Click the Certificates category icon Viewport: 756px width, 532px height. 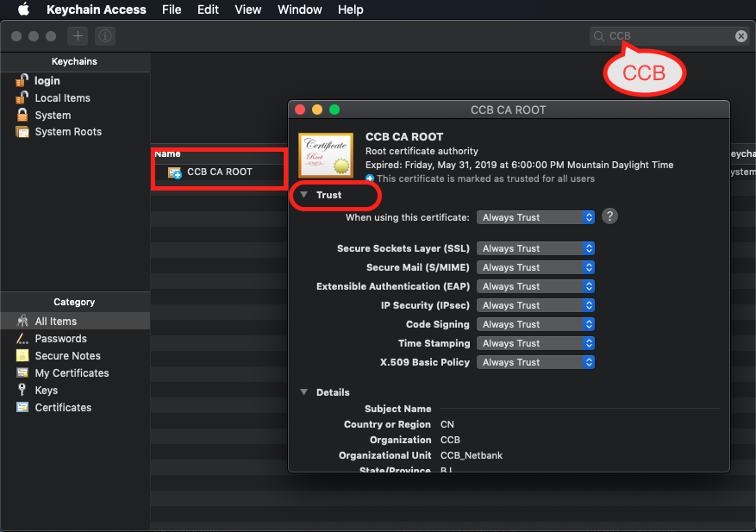[22, 407]
